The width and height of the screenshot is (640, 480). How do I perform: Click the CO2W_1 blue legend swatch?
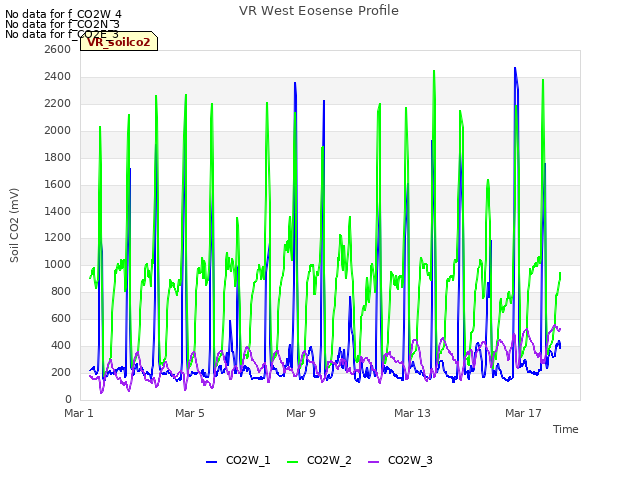(211, 462)
